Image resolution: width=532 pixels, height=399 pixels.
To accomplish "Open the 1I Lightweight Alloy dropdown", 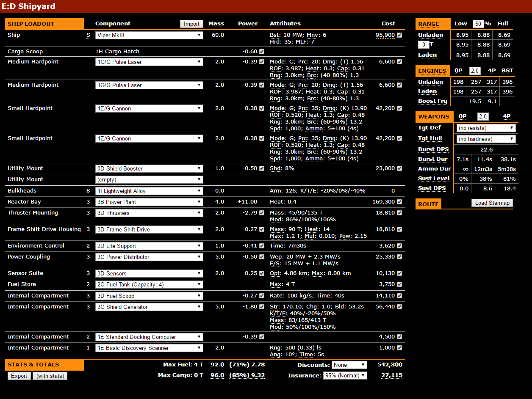I will tap(149, 191).
